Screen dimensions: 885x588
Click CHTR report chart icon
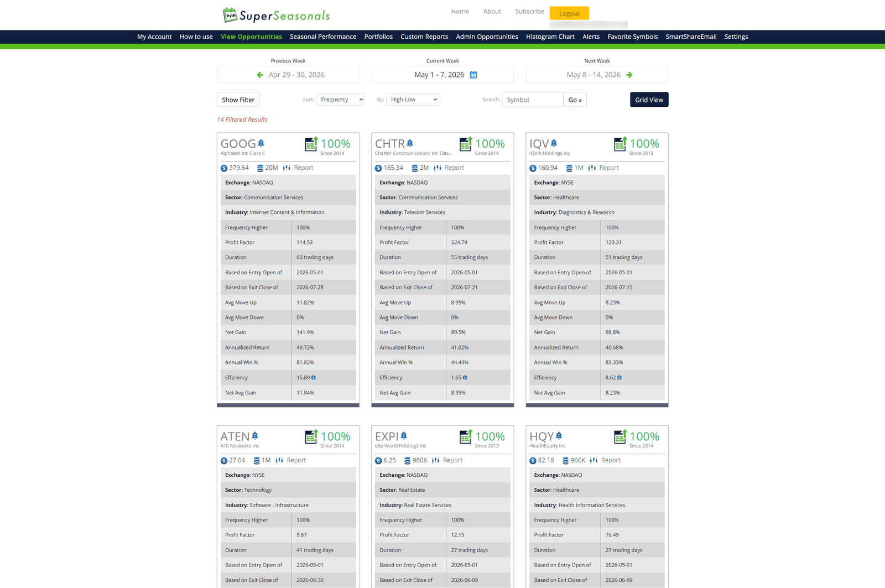point(438,168)
